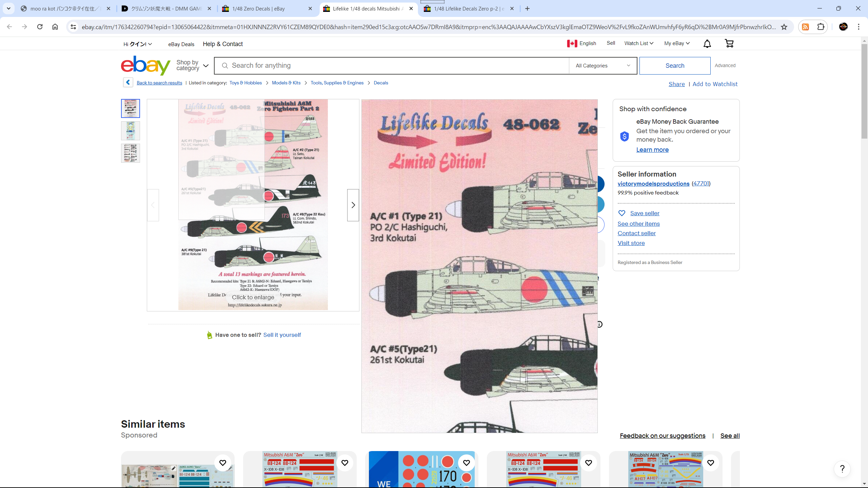Favorite the fifth similar item heart

(x=711, y=463)
